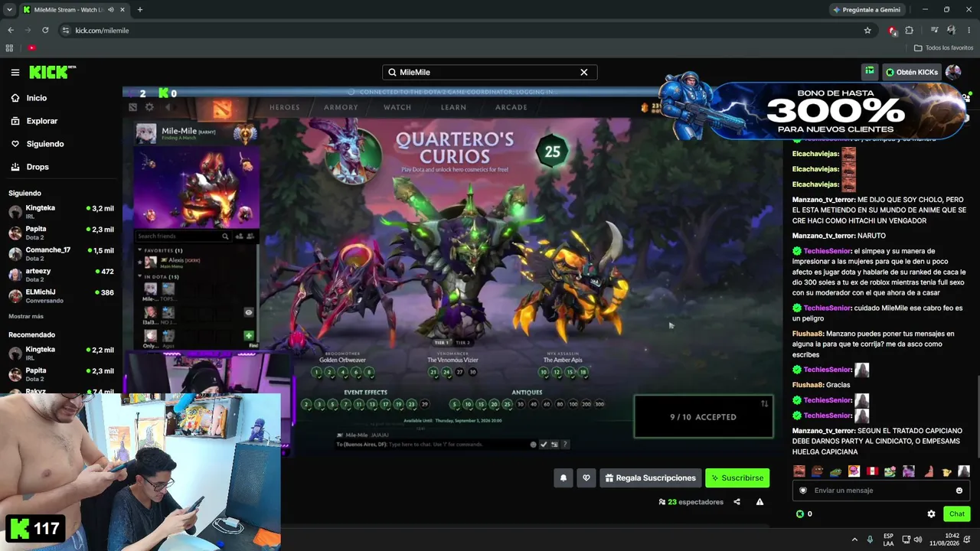Viewport: 980px width, 551px height.
Task: Open the recommended channel Kingteka with 2,2 mil
Action: 61,353
